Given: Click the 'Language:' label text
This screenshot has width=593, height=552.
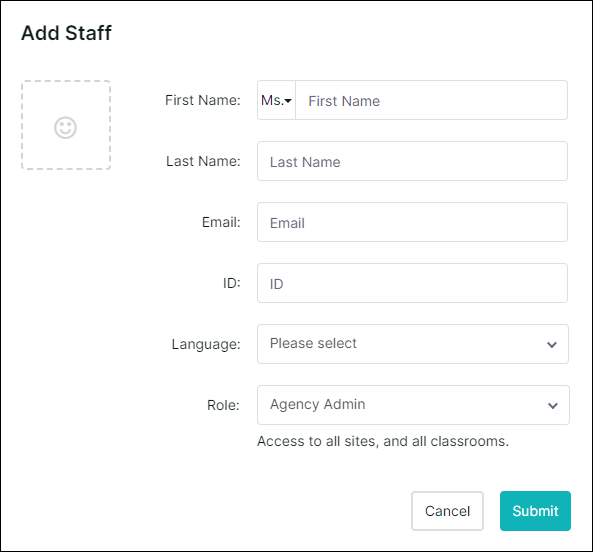Looking at the screenshot, I should (206, 344).
